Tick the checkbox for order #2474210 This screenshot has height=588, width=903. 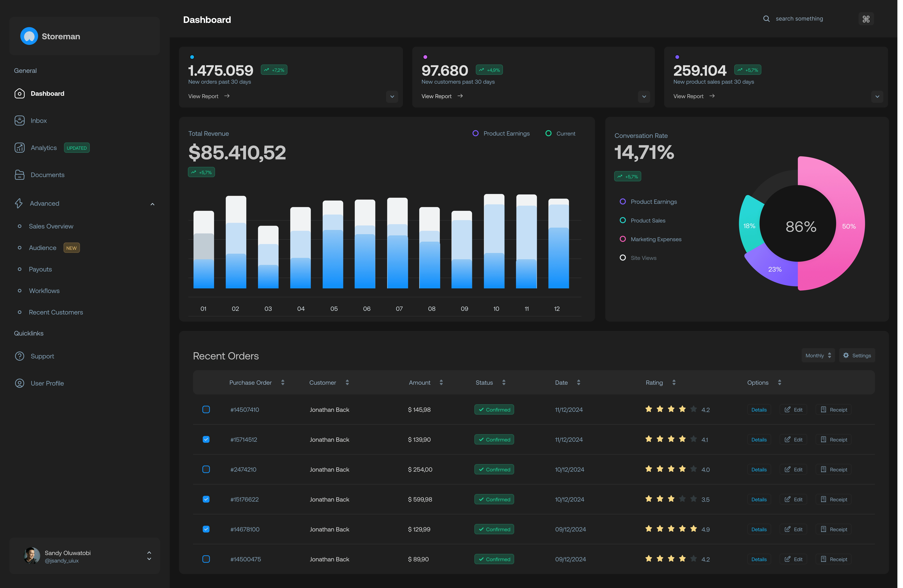tap(206, 469)
